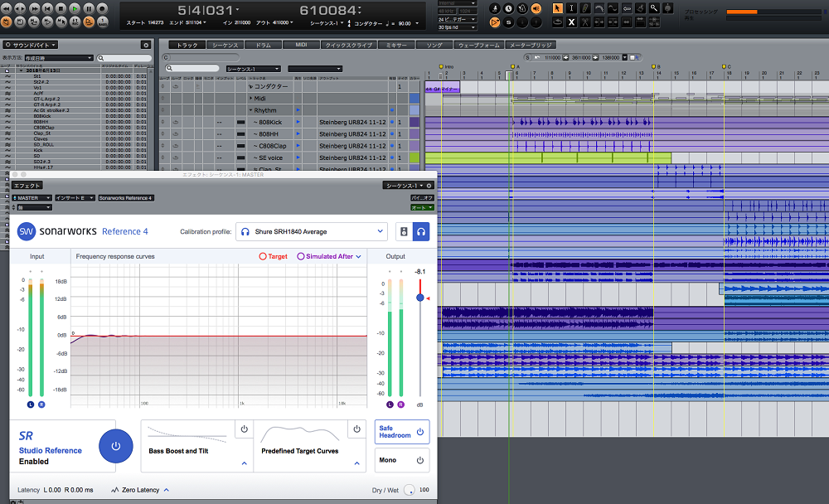The height and width of the screenshot is (504, 829).
Task: Select the Loop tool in the tool palette
Action: pyautogui.click(x=557, y=22)
